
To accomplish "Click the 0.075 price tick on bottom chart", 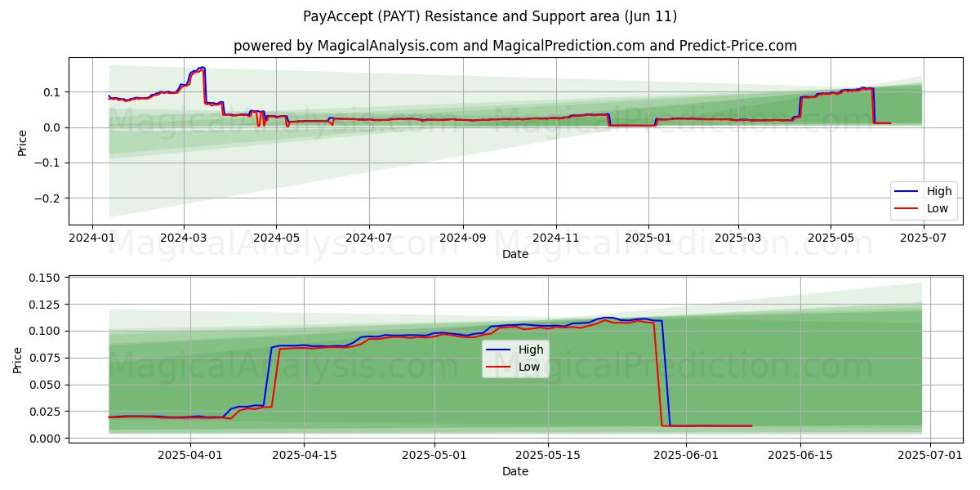I will (47, 358).
